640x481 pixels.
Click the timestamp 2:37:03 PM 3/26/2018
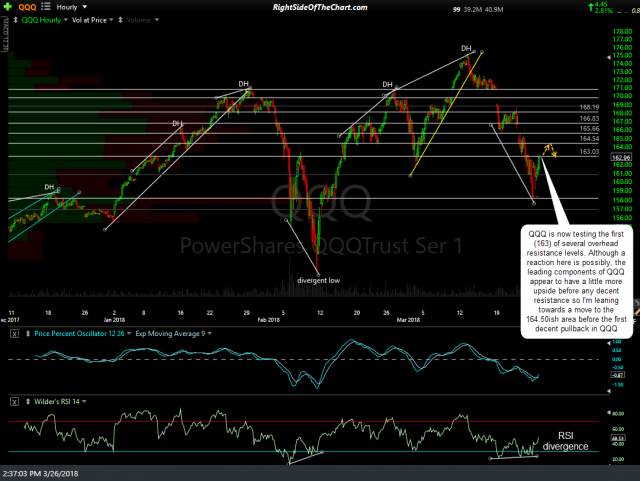click(40, 474)
